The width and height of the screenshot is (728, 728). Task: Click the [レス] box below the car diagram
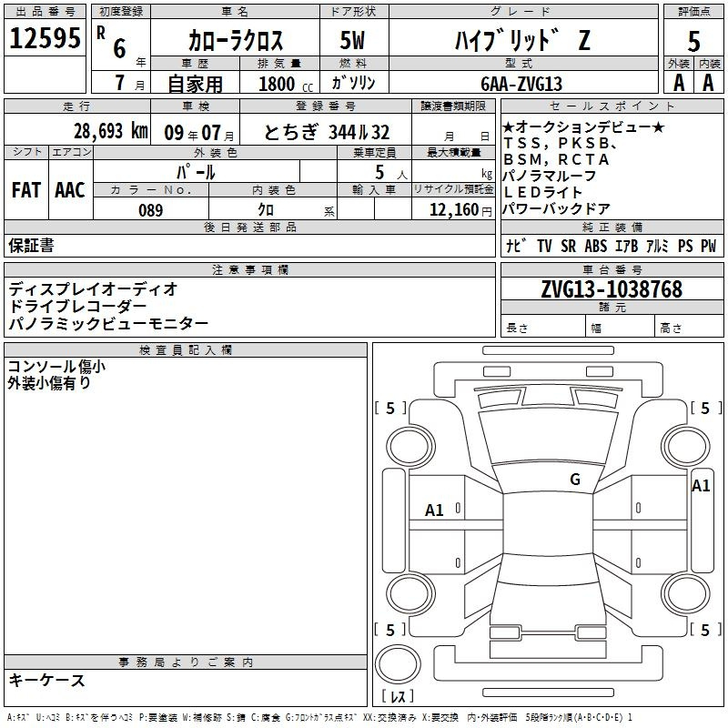(x=399, y=697)
